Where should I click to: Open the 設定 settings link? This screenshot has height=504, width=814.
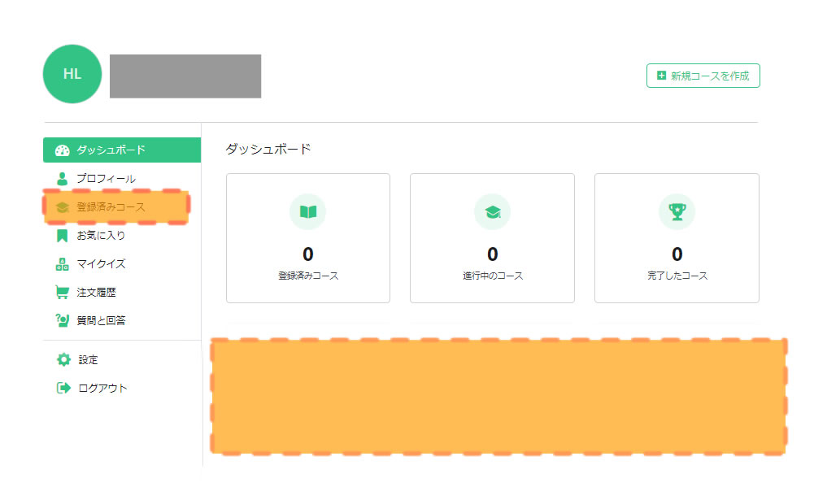pyautogui.click(x=88, y=359)
